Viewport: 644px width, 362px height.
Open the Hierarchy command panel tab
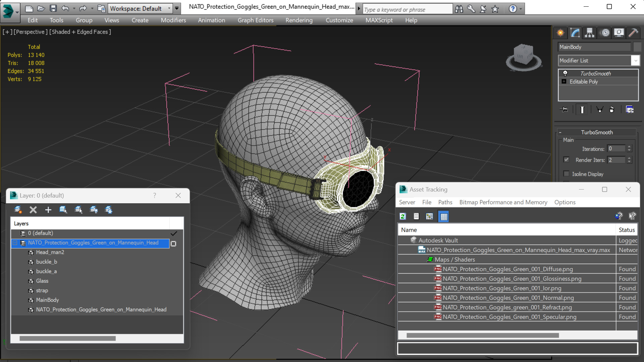[x=589, y=32]
